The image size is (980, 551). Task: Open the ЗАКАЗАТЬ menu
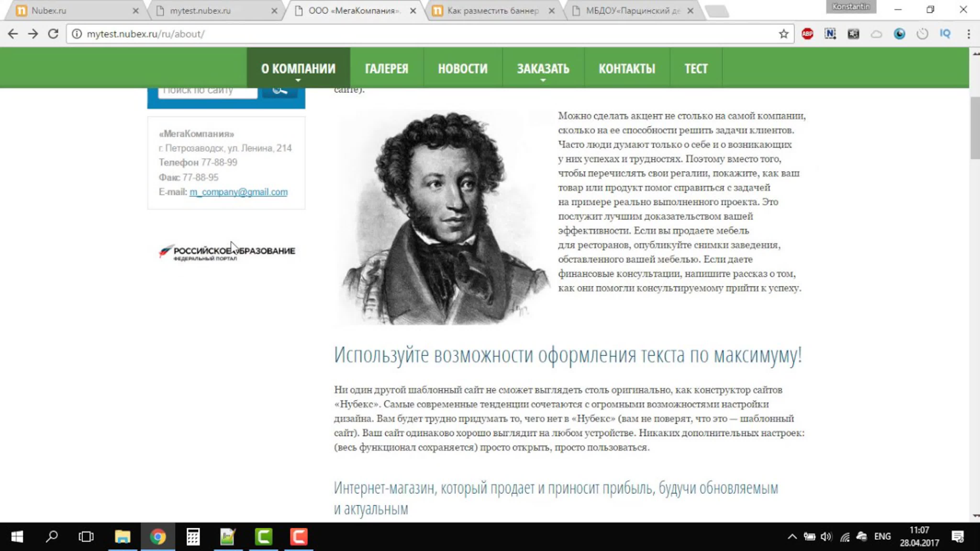(543, 68)
